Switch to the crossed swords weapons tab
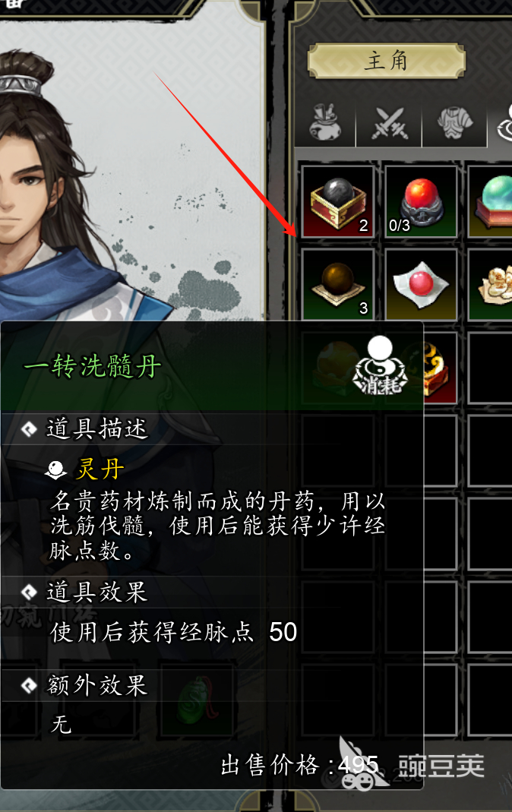Viewport: 512px width, 812px height. 389,122
